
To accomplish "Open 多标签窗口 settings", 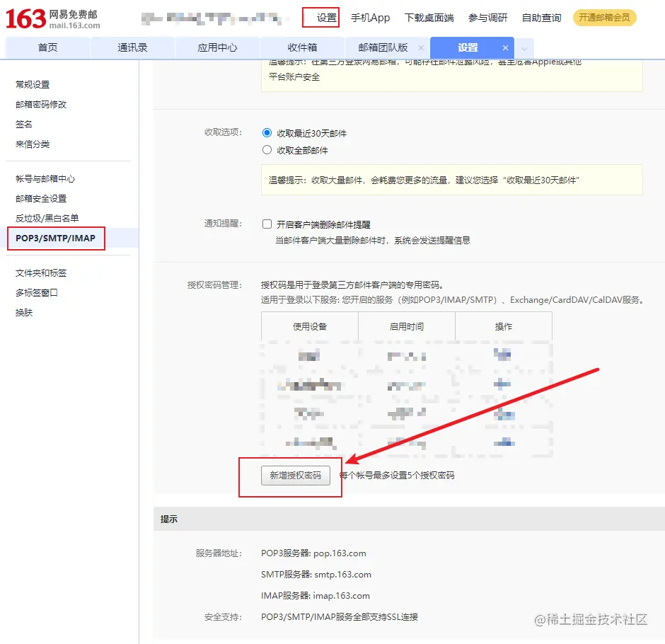I will 37,293.
